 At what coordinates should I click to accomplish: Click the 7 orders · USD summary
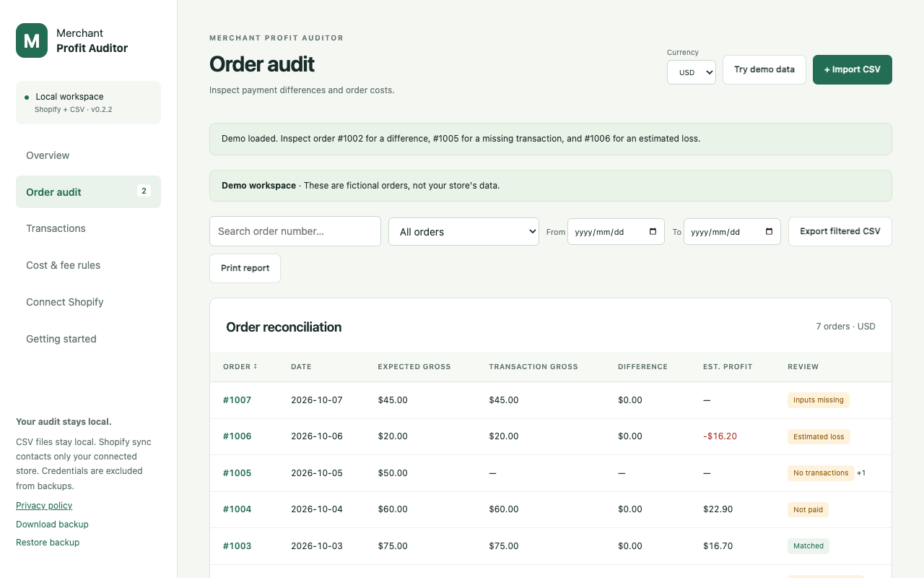coord(845,327)
